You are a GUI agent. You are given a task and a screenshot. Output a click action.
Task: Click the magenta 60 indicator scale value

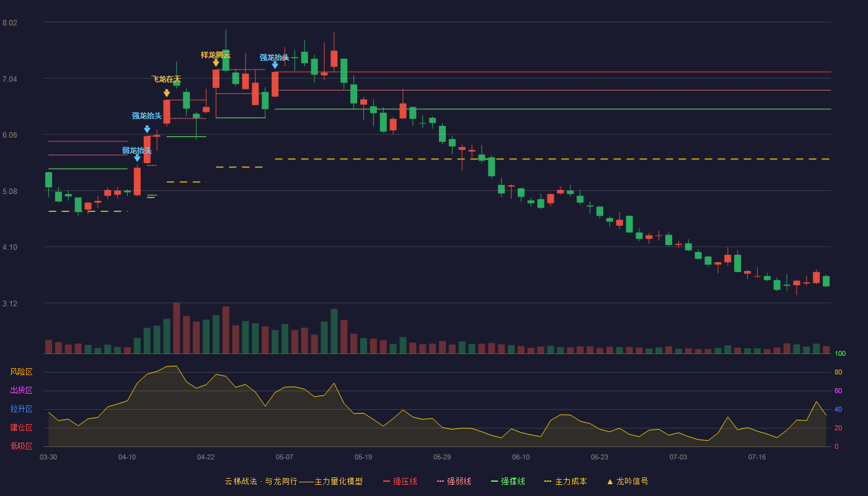(x=838, y=391)
